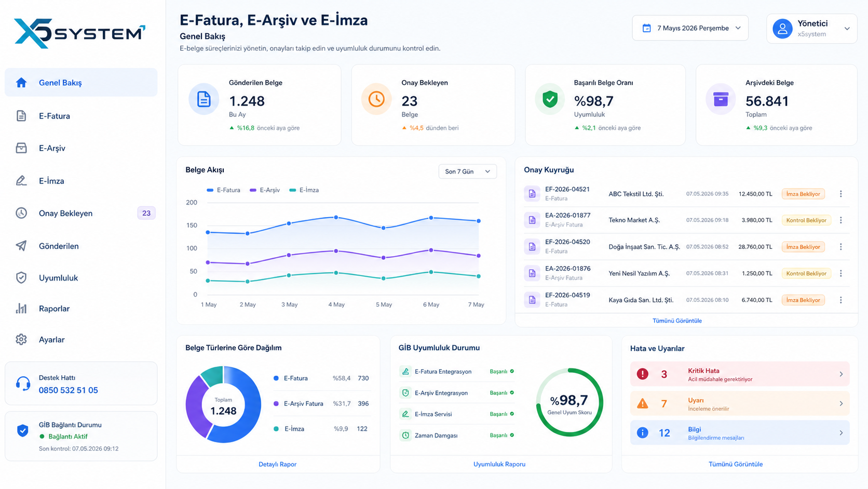Click Tümünü Görüntüle under Onay Kuyruğu
The width and height of the screenshot is (868, 489).
pos(677,321)
